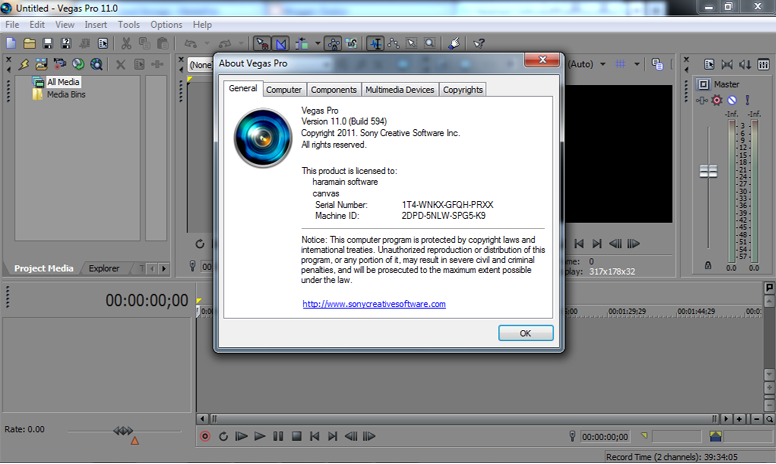
Task: Open the preview Overlays grid dropdown arrow
Action: click(x=637, y=64)
